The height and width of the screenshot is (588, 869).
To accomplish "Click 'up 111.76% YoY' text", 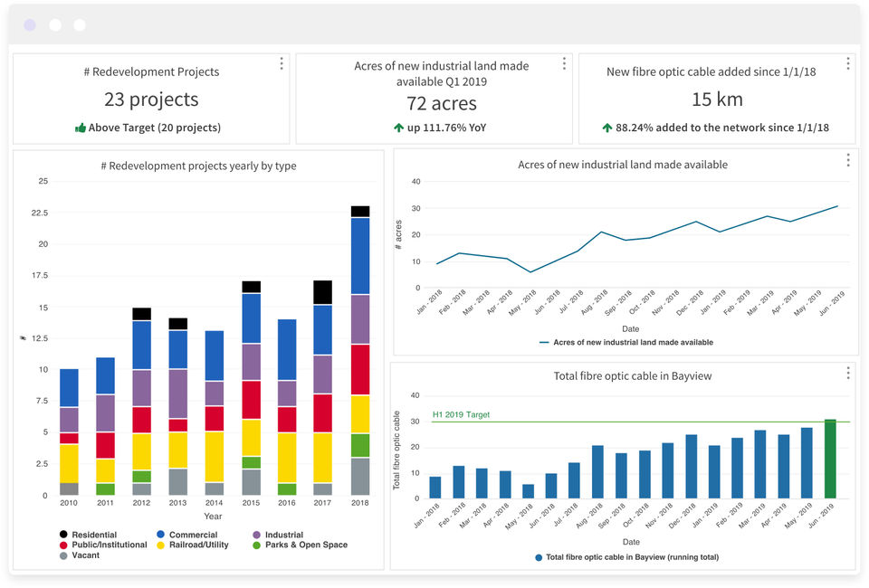I will coord(446,128).
